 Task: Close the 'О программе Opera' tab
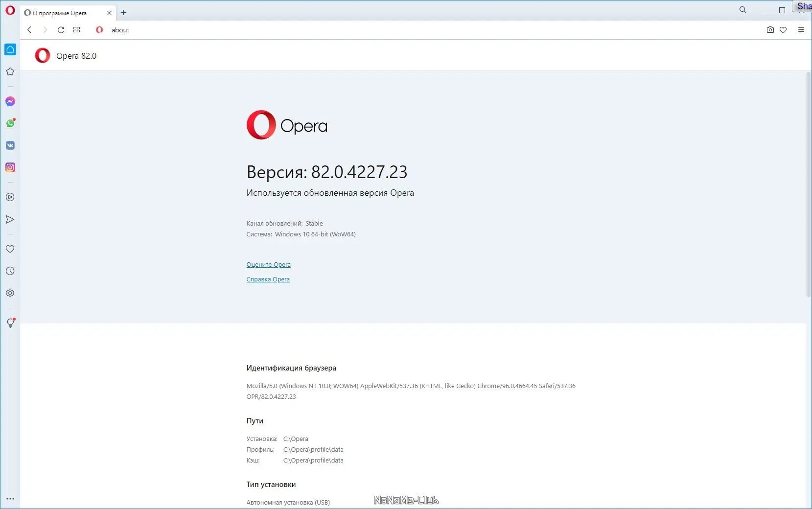[110, 13]
